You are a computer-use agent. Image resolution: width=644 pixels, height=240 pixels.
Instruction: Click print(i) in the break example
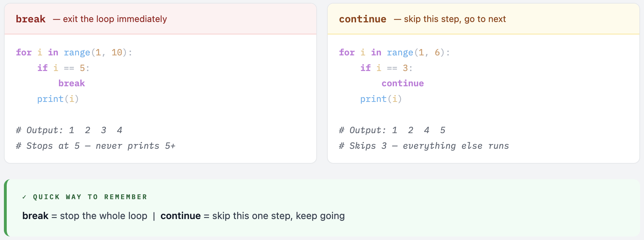point(58,99)
